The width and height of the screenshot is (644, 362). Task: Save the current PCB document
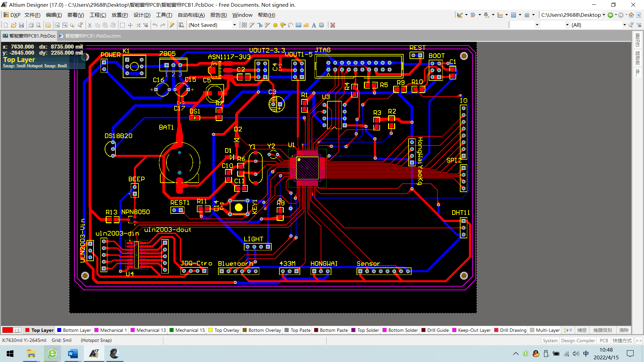pyautogui.click(x=21, y=25)
